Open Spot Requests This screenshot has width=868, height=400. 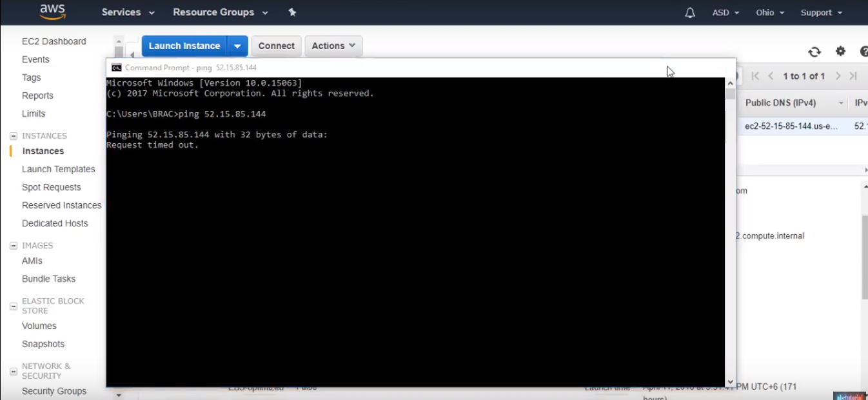52,187
